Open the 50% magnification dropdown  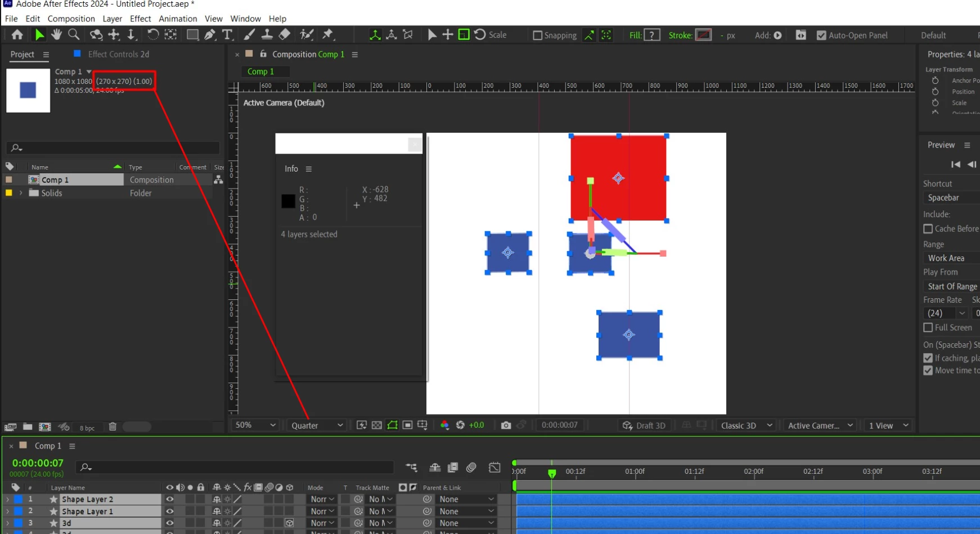coord(255,425)
